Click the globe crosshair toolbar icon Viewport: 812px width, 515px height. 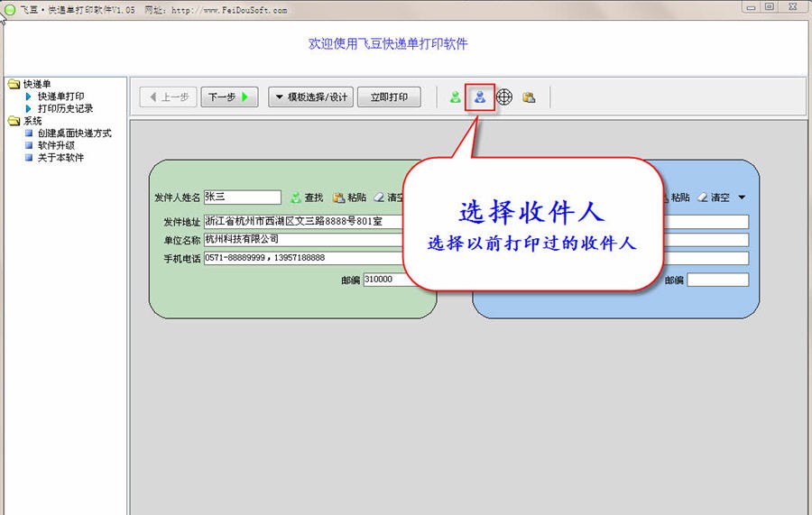504,97
